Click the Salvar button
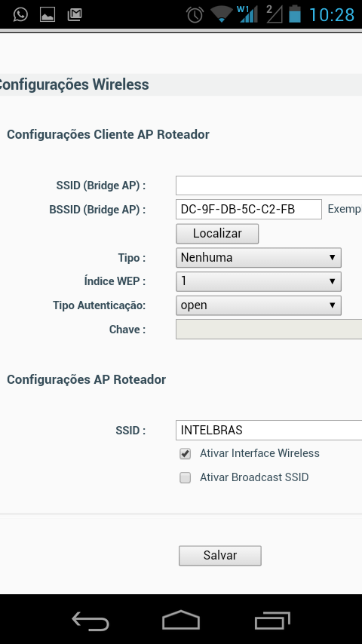The width and height of the screenshot is (362, 644). tap(219, 556)
